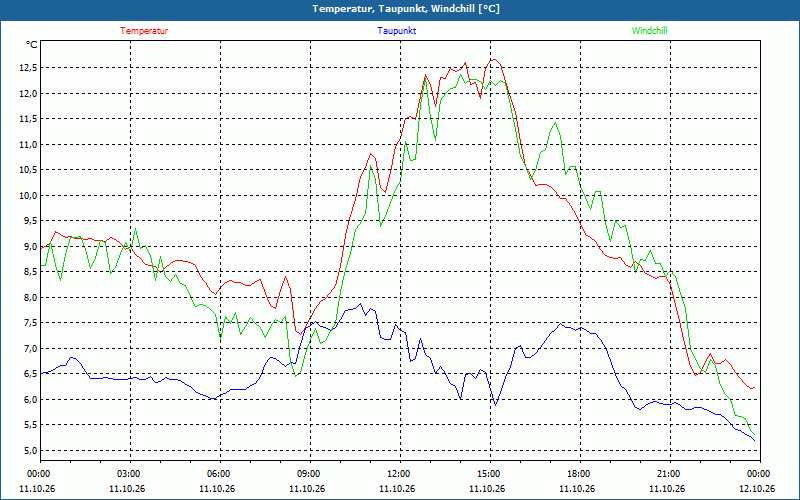Click the chart title 'Temperatur, Taupunkt, Windchill [°C]'
The width and height of the screenshot is (800, 500).
pos(406,9)
